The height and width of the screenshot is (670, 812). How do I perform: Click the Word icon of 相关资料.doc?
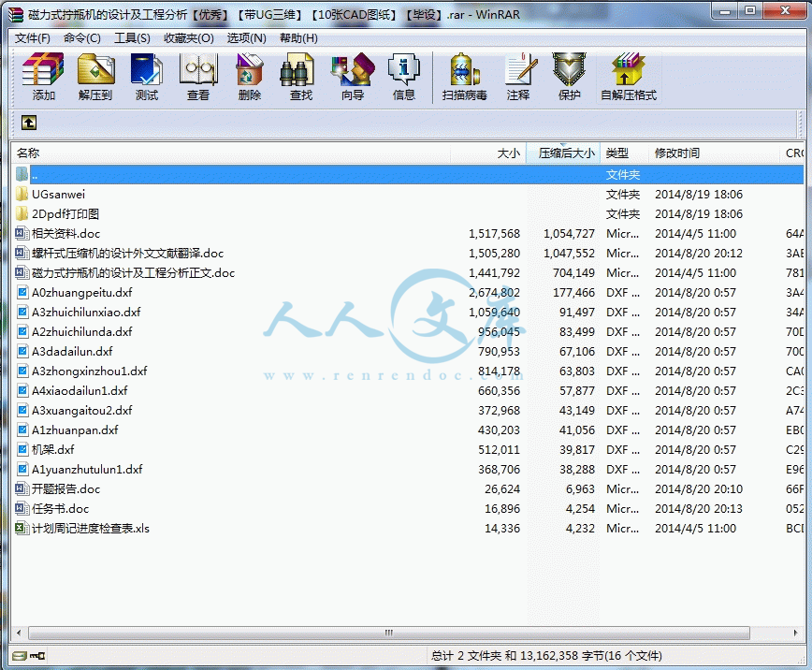click(22, 233)
